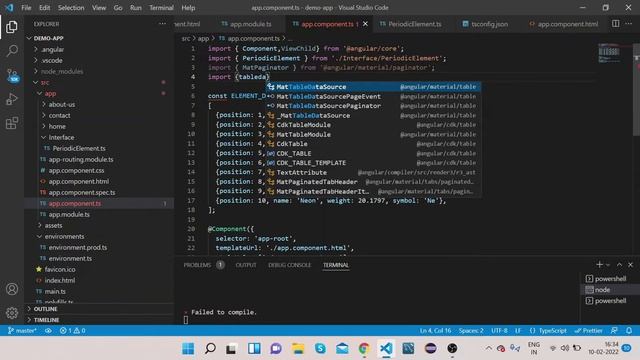Open the notifications bell
Screen dimensions: 640x360
point(629,331)
